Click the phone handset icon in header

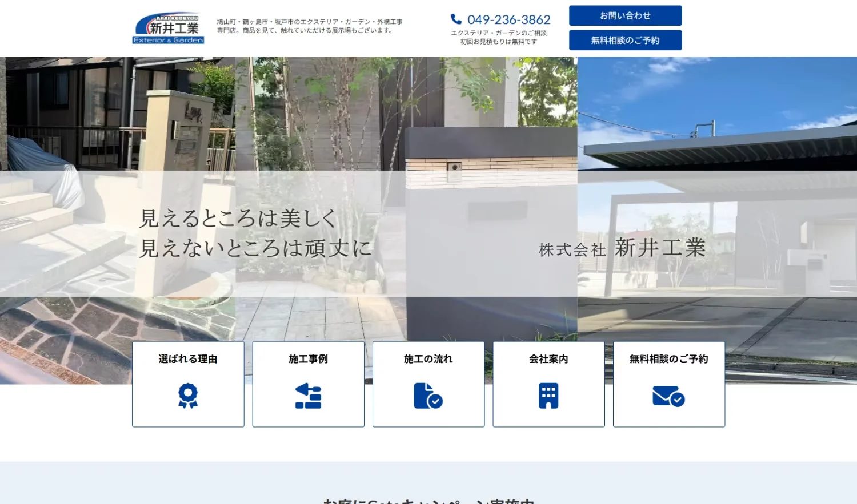tap(456, 19)
